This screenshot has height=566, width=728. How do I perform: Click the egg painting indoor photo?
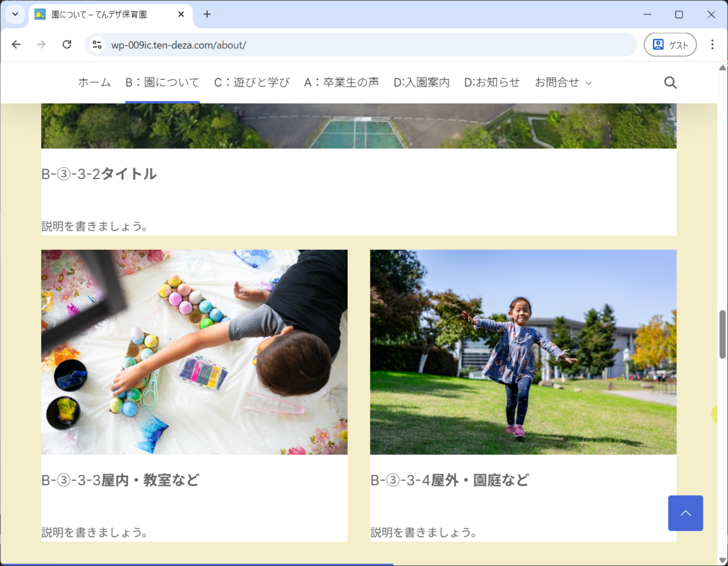(x=194, y=352)
